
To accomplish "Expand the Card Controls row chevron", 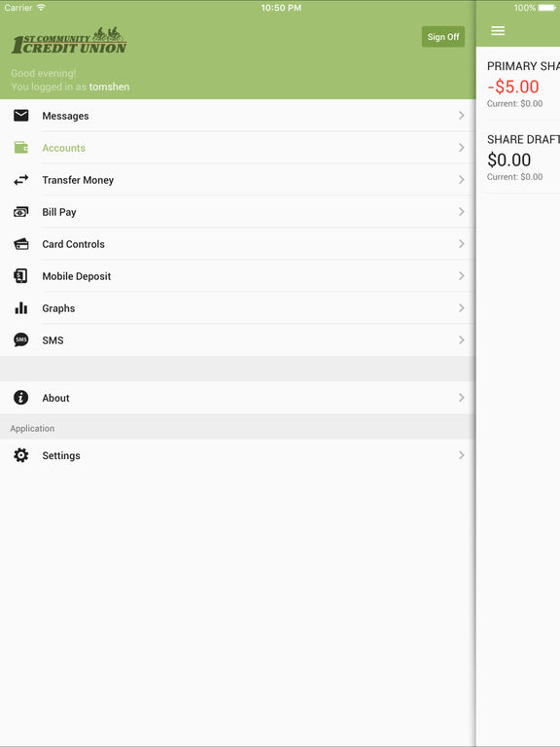I will [461, 243].
